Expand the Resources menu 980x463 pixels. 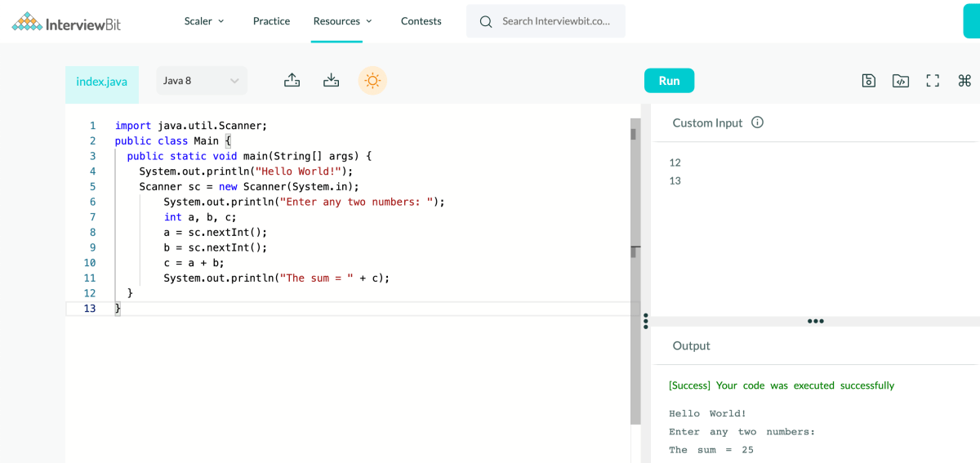click(x=343, y=21)
